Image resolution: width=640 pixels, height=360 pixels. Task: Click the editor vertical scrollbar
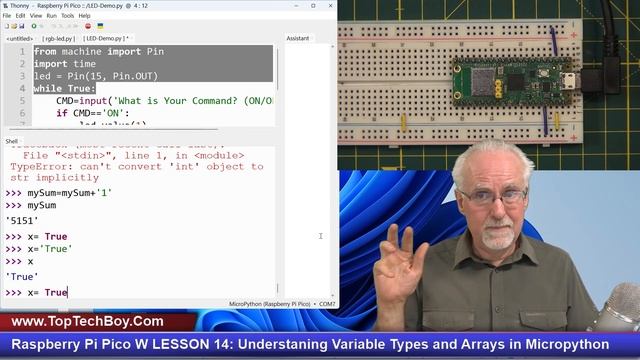pos(278,69)
